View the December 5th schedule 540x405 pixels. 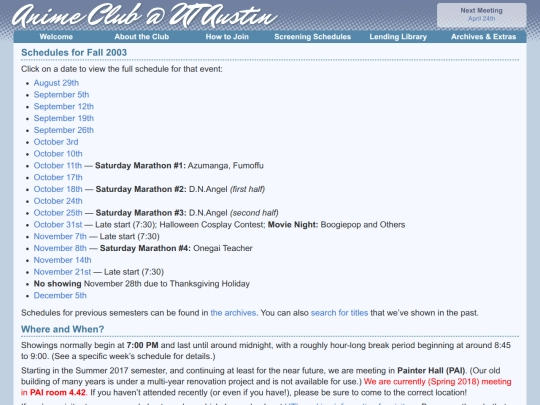tap(60, 295)
